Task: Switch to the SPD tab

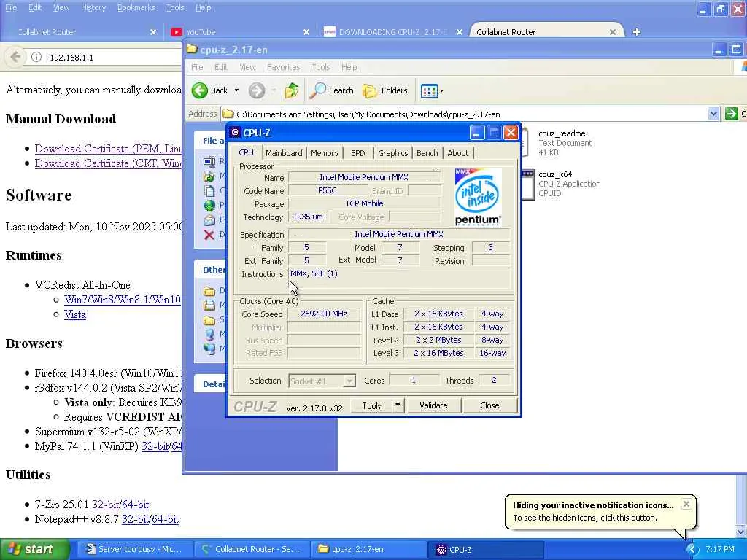Action: tap(357, 153)
